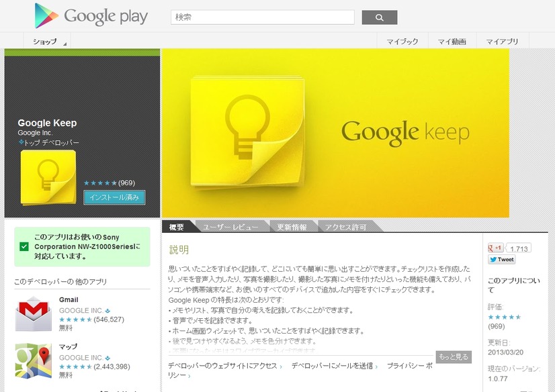Click the Google +1 button
Viewport: 555px width, 392px height.
click(496, 248)
